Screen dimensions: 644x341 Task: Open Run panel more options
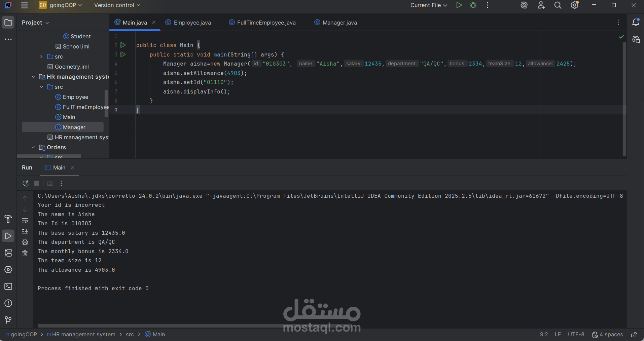(x=61, y=183)
